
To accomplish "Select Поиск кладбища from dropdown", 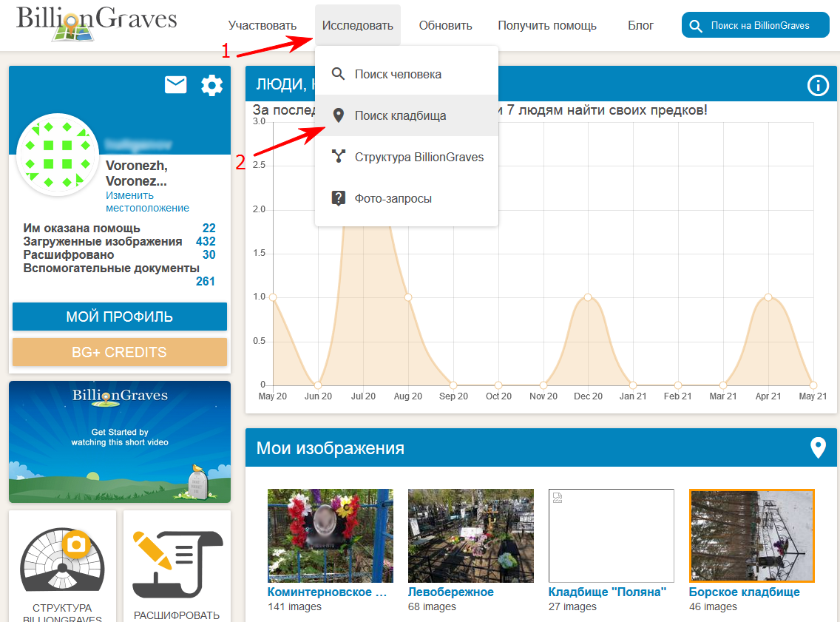I will [x=407, y=115].
